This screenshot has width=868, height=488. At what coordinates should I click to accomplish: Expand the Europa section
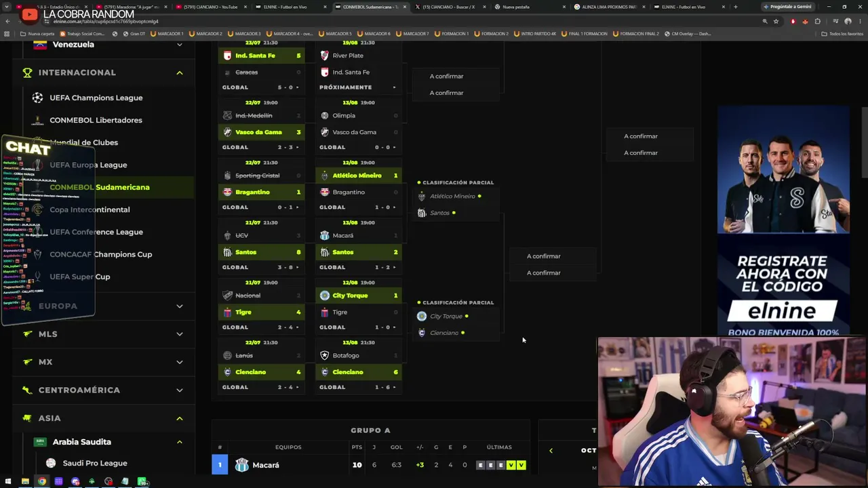click(x=180, y=306)
